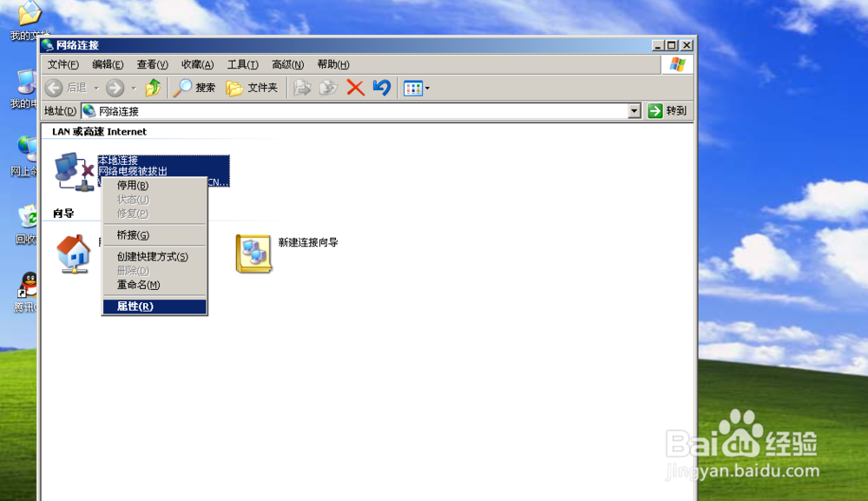Close the 网络连接 window
The height and width of the screenshot is (501, 868).
pyautogui.click(x=687, y=45)
